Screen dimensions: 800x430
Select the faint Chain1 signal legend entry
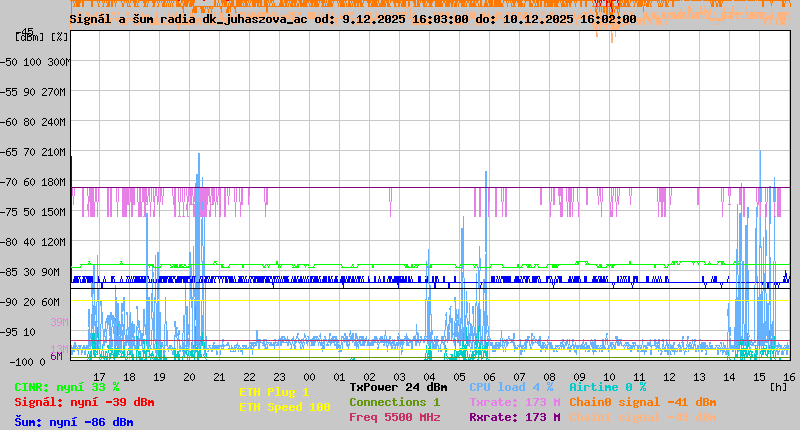coord(642,417)
